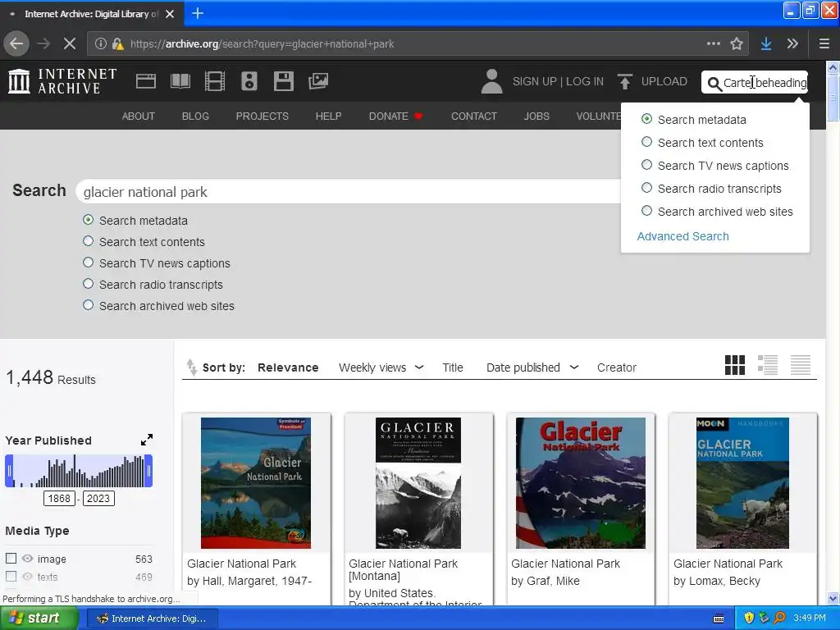Viewport: 840px width, 630px height.
Task: Open Glacier National Park by Hall, Margaret thumbnail
Action: [x=256, y=482]
